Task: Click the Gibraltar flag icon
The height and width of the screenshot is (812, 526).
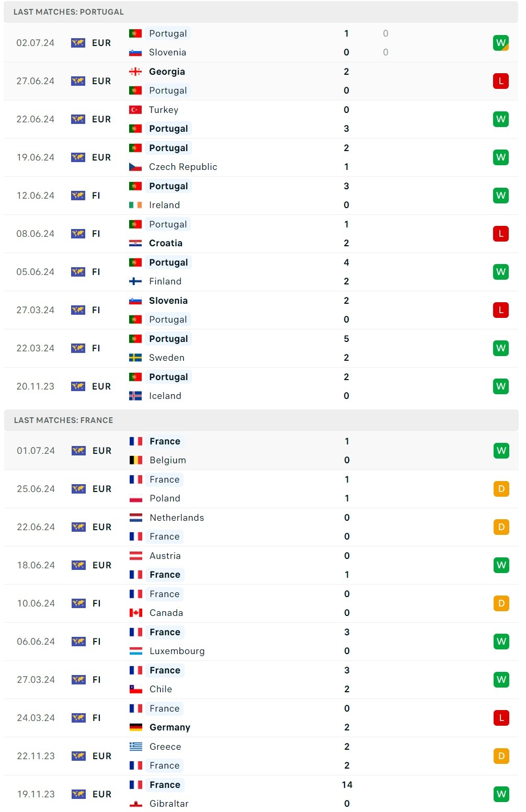Action: pos(136,804)
